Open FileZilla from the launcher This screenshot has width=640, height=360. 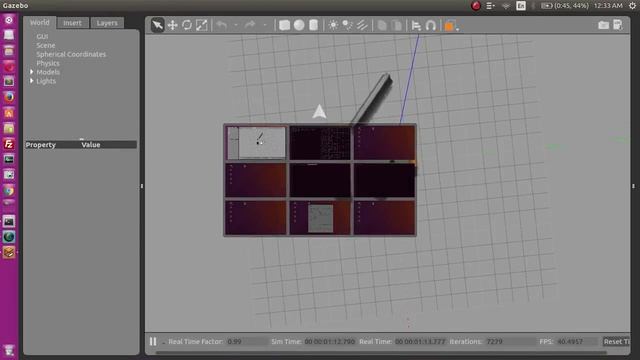pyautogui.click(x=9, y=144)
